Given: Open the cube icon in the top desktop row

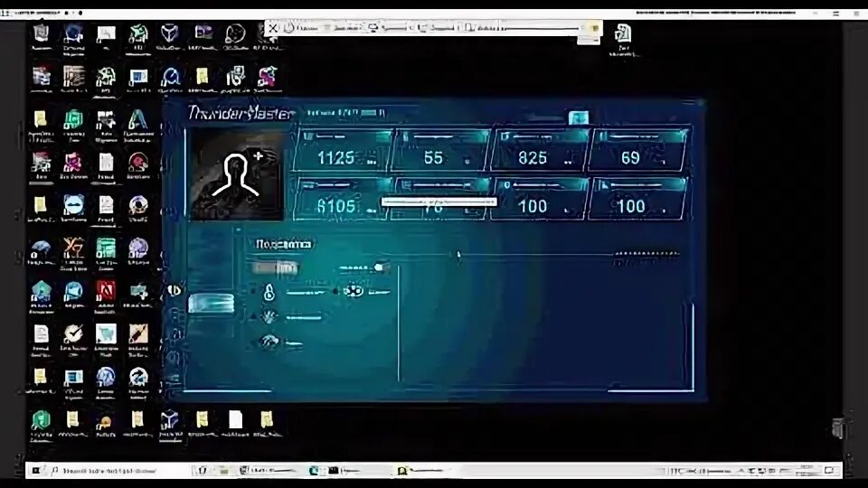Looking at the screenshot, I should [x=169, y=34].
